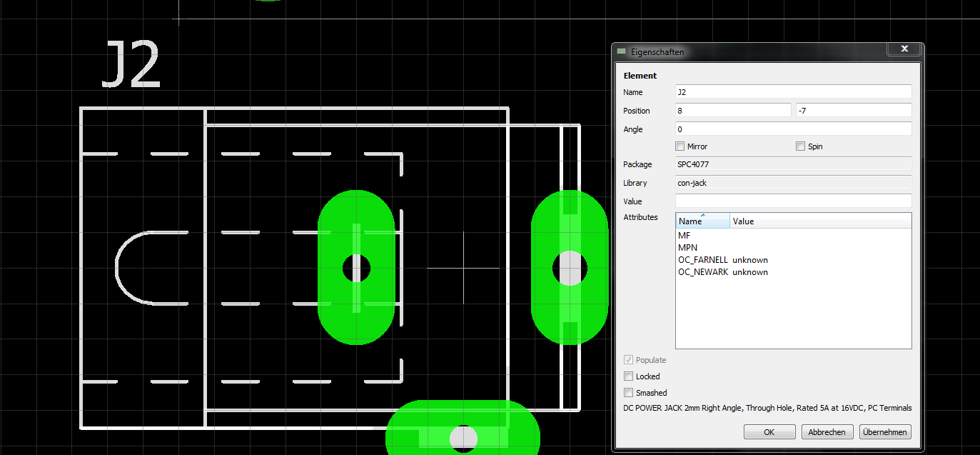Click the empty Value input field

click(x=793, y=201)
